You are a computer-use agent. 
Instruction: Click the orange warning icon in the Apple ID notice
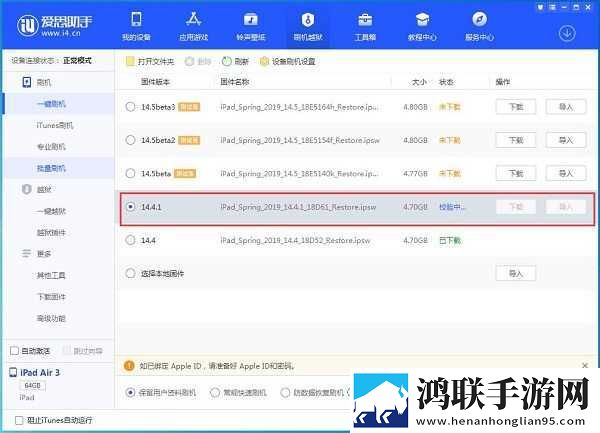click(129, 366)
